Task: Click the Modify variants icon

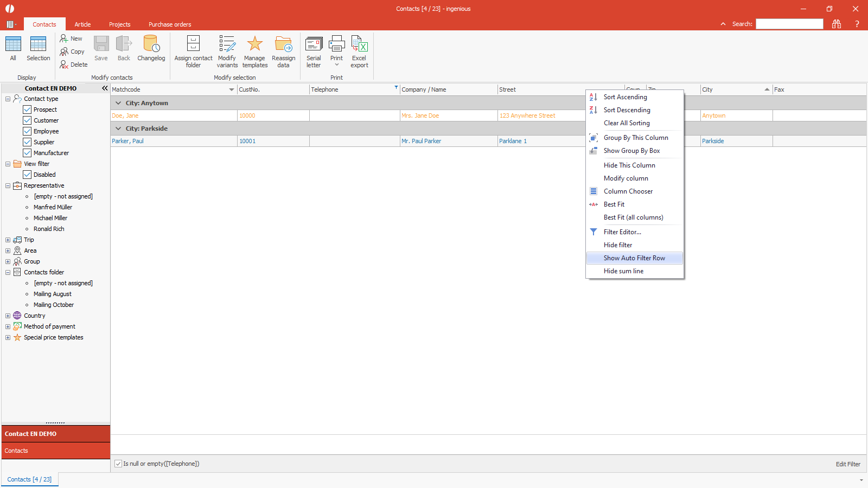Action: coord(227,44)
